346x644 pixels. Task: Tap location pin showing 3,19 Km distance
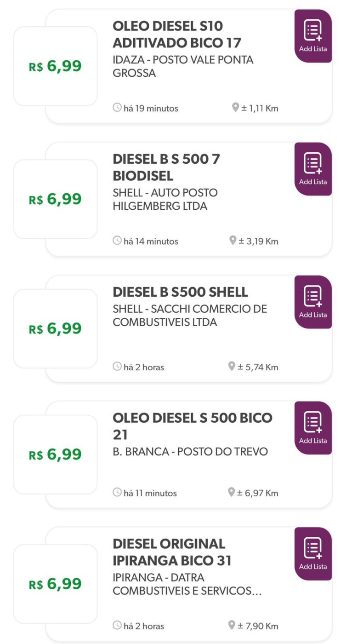pyautogui.click(x=233, y=241)
